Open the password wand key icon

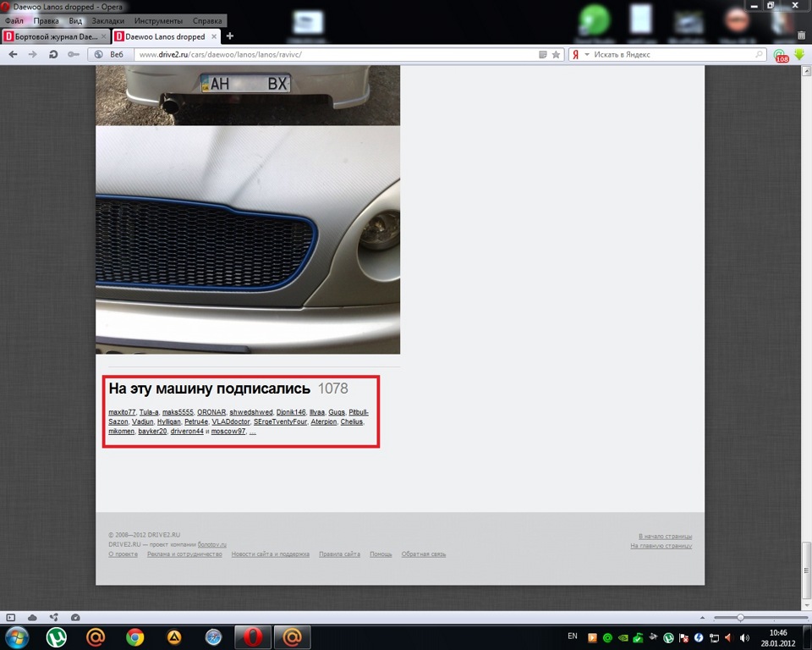74,54
